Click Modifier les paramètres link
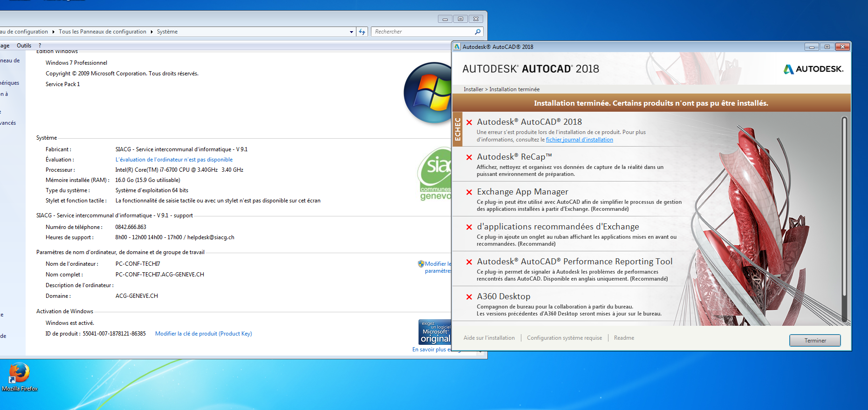The height and width of the screenshot is (410, 868). pos(437,267)
